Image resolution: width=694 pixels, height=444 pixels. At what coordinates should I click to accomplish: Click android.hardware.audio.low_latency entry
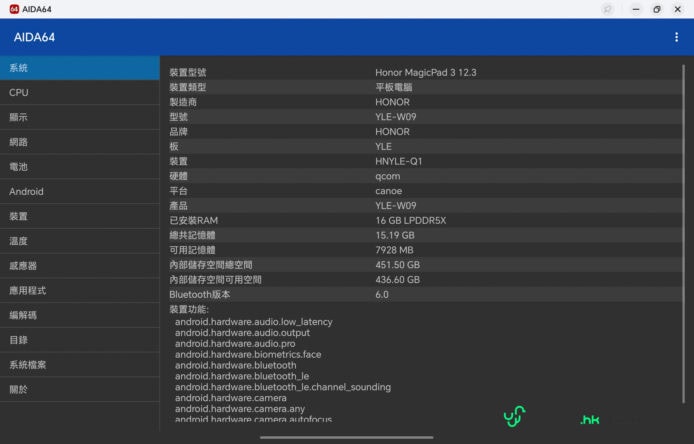click(x=254, y=322)
